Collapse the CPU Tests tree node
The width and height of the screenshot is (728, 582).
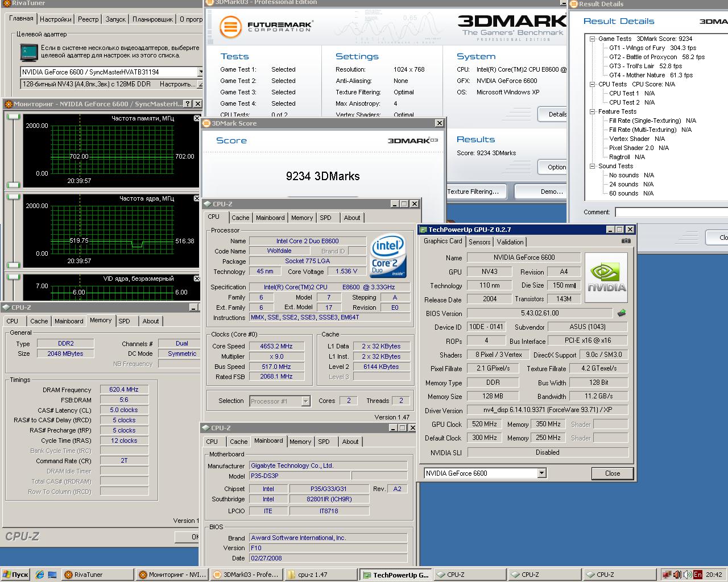593,84
